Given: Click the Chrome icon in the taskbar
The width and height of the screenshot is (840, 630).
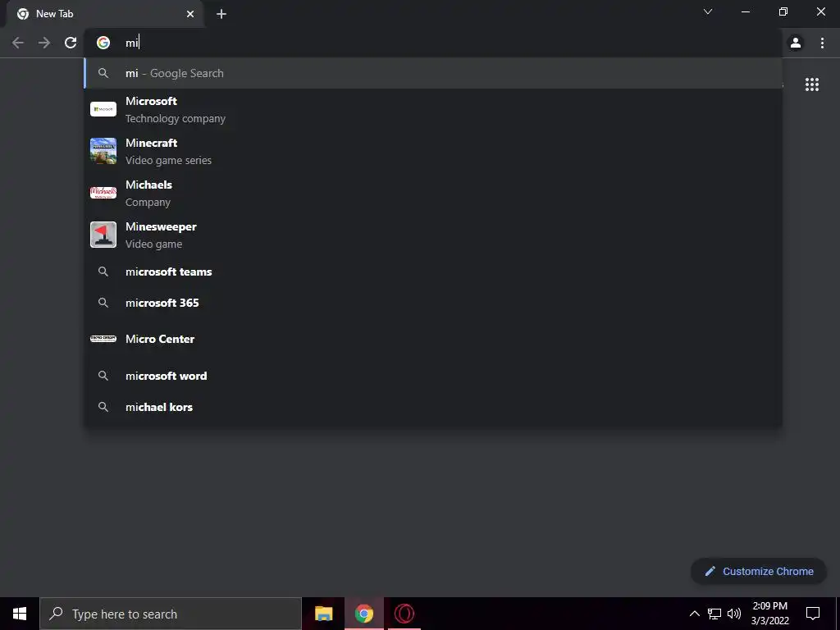Looking at the screenshot, I should [x=363, y=614].
